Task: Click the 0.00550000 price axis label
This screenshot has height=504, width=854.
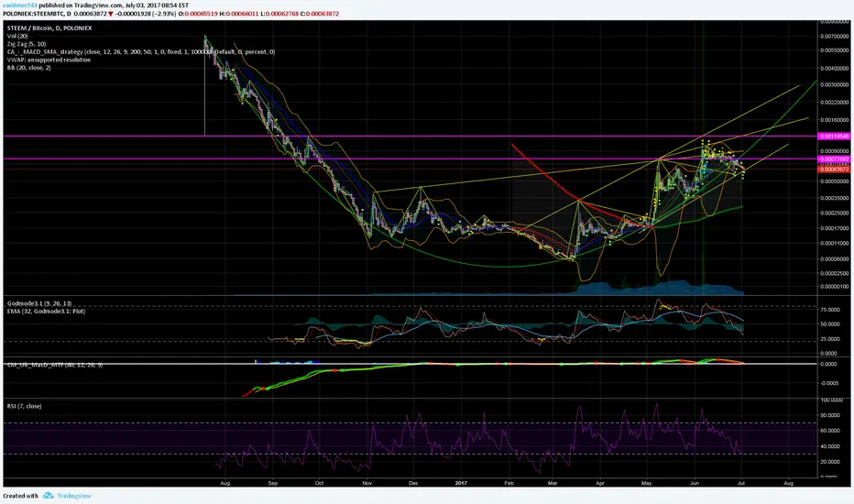Action: [x=835, y=50]
